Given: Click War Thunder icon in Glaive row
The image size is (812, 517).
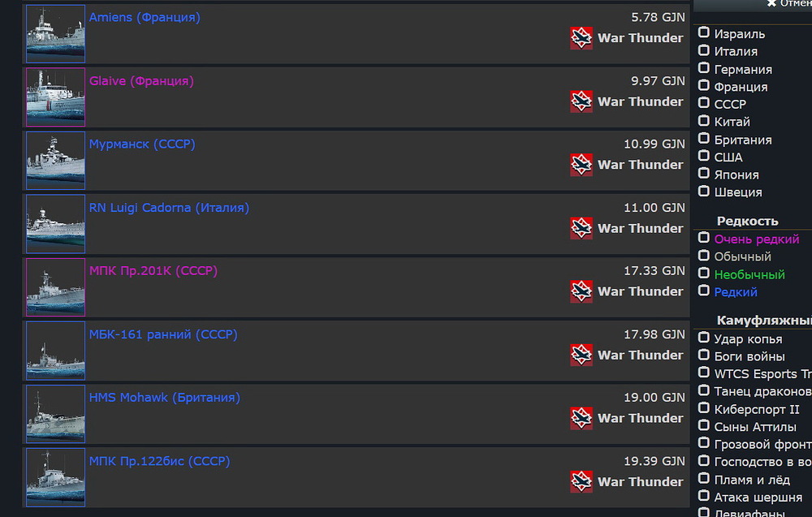Looking at the screenshot, I should point(581,101).
